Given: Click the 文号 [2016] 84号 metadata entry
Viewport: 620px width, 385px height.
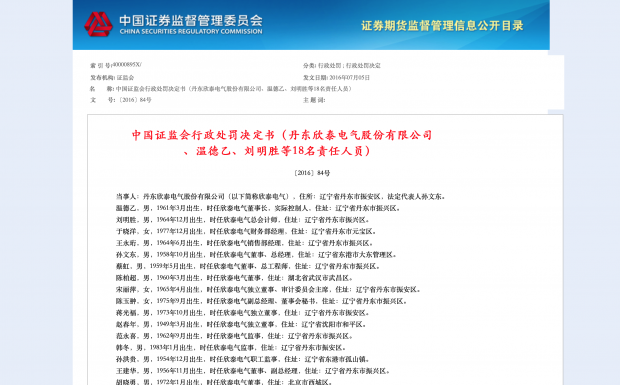Looking at the screenshot, I should click(x=121, y=100).
